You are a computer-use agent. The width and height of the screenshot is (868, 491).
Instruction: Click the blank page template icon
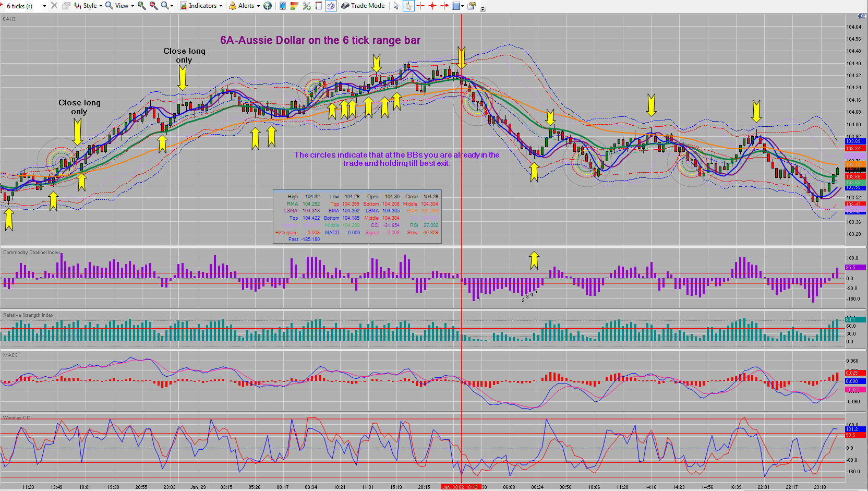click(319, 6)
